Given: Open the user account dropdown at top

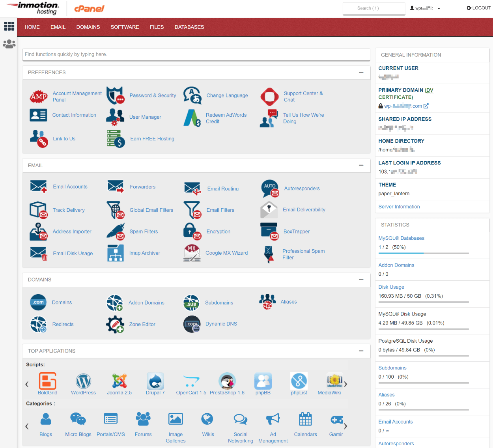Looking at the screenshot, I should pyautogui.click(x=425, y=8).
